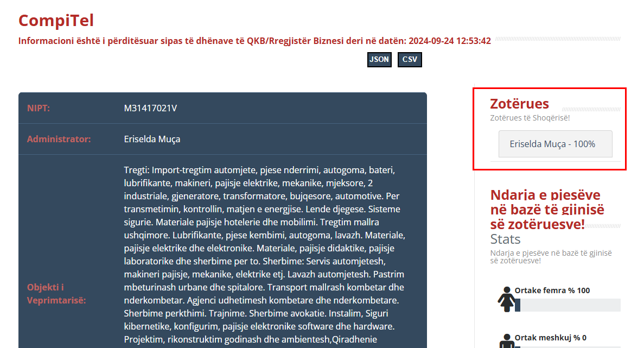Click the NIPT row label

tap(39, 109)
